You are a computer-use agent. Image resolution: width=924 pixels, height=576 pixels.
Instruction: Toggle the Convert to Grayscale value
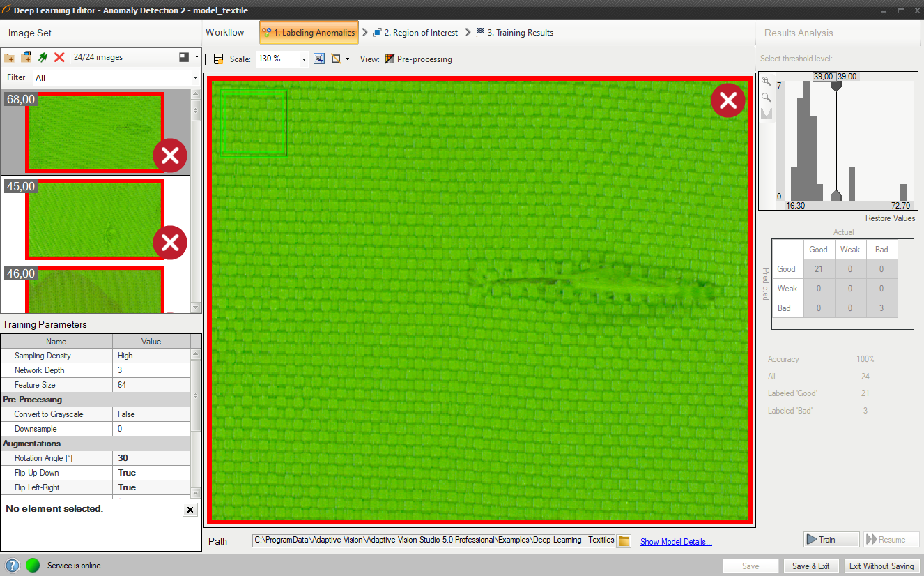(153, 414)
